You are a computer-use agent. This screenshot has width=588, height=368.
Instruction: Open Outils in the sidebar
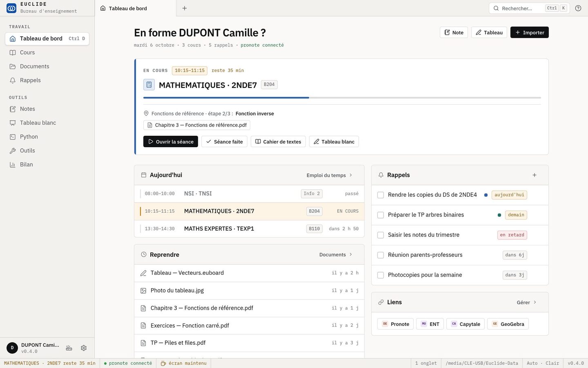[x=47, y=150]
